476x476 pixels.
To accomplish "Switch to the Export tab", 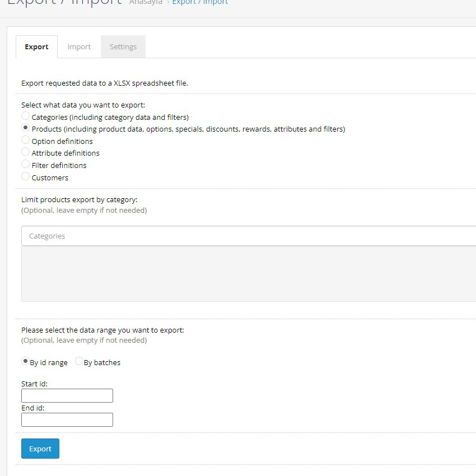I will coord(36,46).
